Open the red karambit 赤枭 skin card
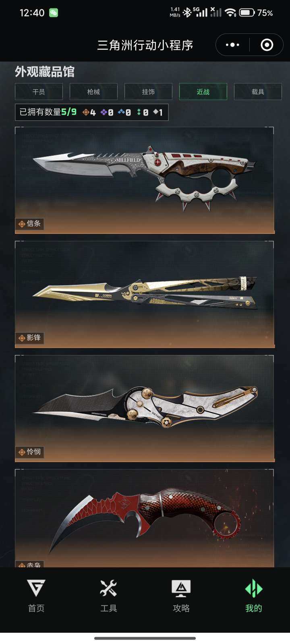This screenshot has width=290, height=644. [x=145, y=518]
